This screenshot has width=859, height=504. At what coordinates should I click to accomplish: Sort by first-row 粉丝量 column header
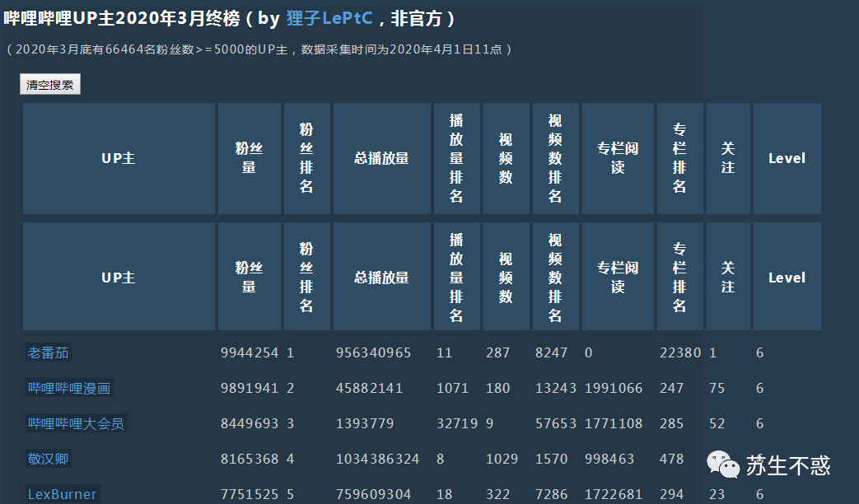pyautogui.click(x=250, y=158)
